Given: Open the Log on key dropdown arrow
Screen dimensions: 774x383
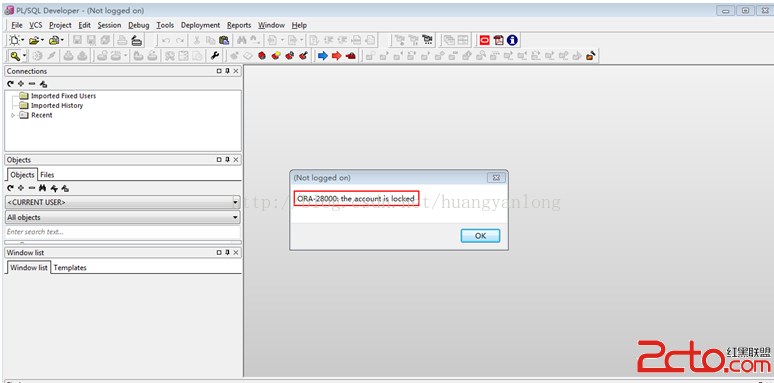Looking at the screenshot, I should tap(24, 56).
